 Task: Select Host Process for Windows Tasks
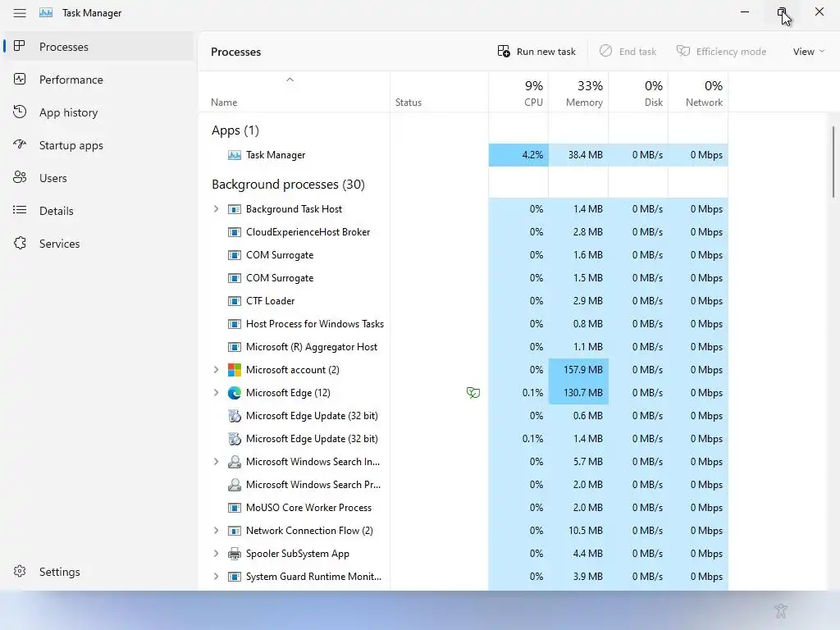tap(463, 323)
